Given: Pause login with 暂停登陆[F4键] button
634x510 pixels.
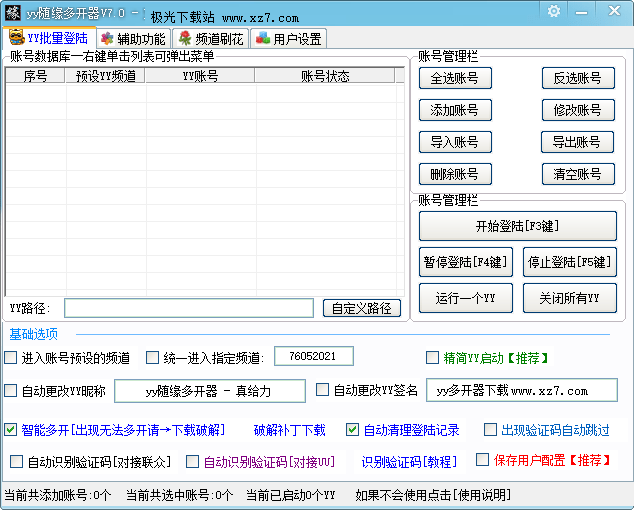Looking at the screenshot, I should point(466,262).
